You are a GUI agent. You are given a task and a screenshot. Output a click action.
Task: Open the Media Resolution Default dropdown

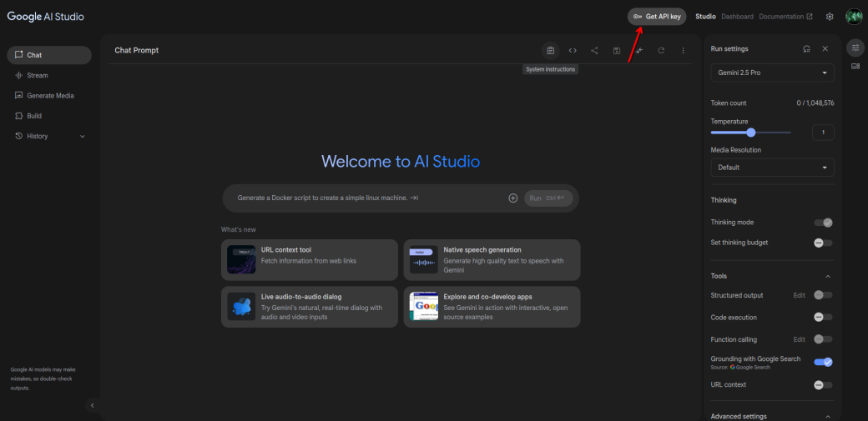(x=772, y=167)
